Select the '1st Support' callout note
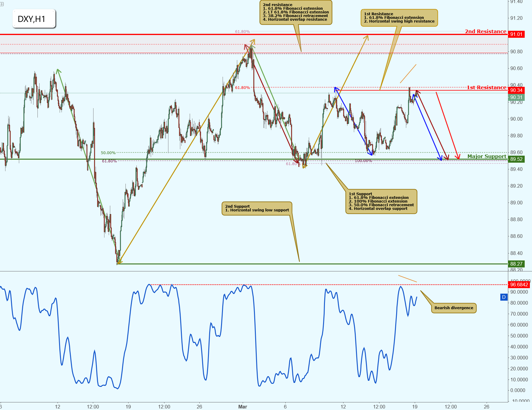 pos(381,201)
